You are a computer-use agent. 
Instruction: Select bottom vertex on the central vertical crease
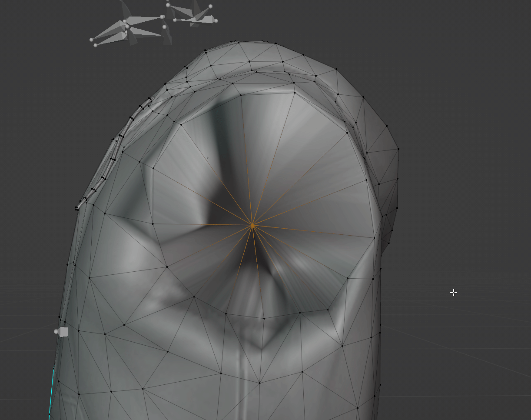259,383
